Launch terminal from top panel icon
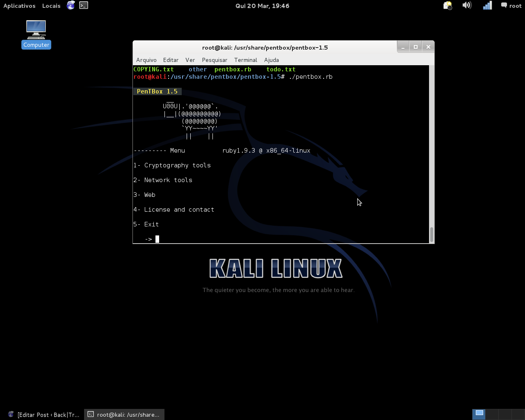Screen dimensions: 525x420 (x=84, y=5)
